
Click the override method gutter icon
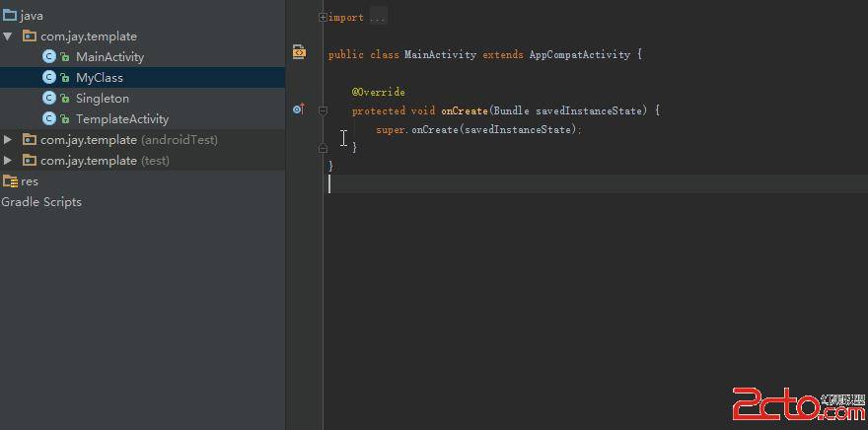click(299, 109)
